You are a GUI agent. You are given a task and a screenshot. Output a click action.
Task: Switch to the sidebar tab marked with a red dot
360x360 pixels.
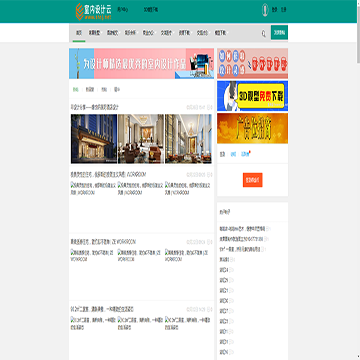(246, 154)
